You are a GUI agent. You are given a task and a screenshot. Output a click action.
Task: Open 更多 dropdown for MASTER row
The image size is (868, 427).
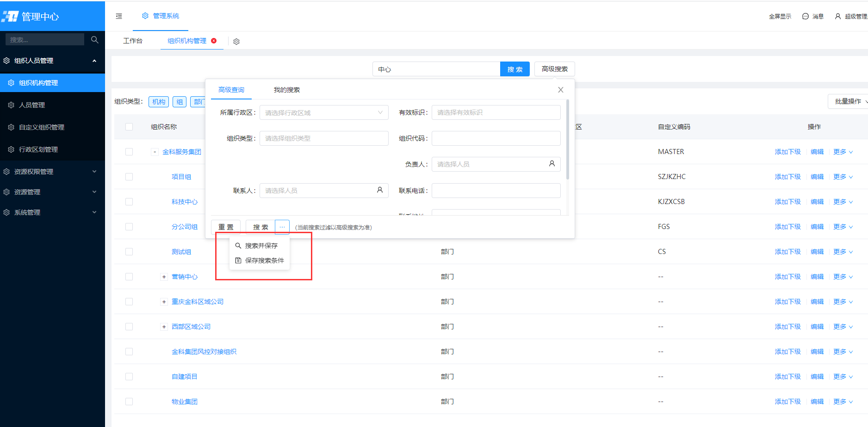pyautogui.click(x=843, y=152)
